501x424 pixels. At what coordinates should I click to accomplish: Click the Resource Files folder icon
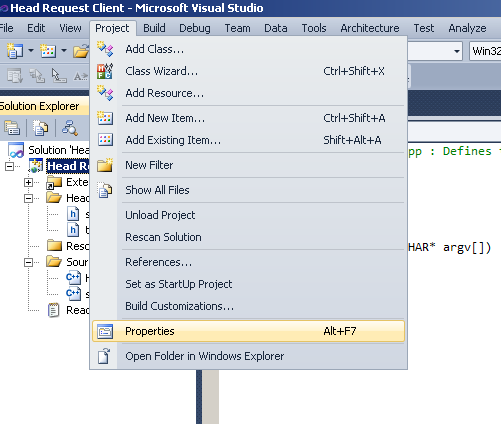[x=54, y=246]
